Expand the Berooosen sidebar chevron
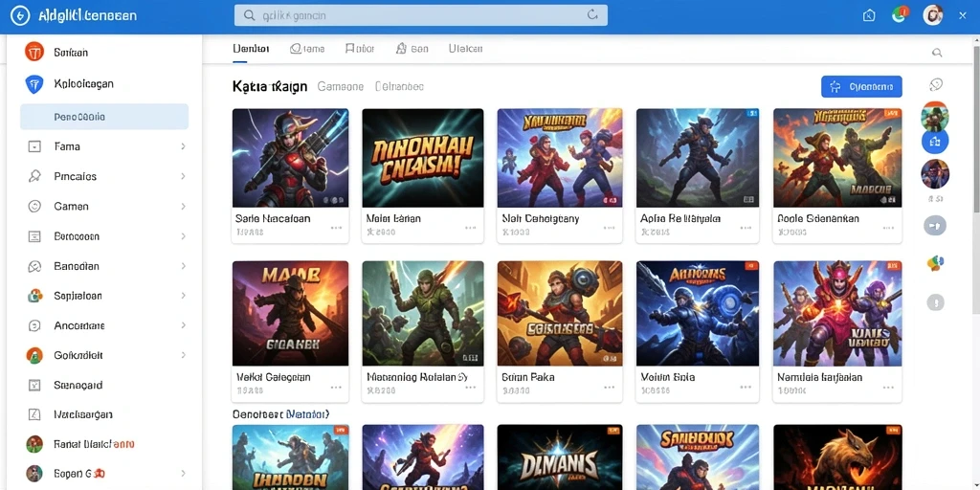The width and height of the screenshot is (980, 490). point(183,236)
